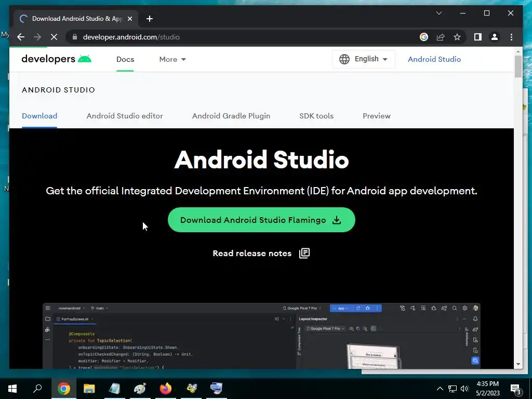The width and height of the screenshot is (532, 399).
Task: Click the Android Studio header link
Action: (x=434, y=59)
